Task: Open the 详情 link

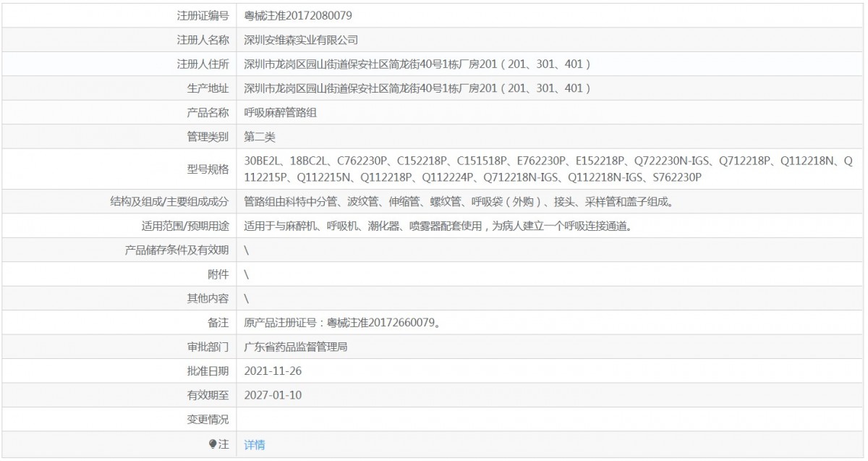Action: click(x=255, y=445)
